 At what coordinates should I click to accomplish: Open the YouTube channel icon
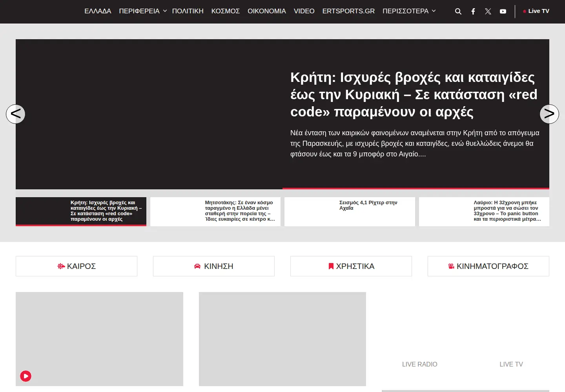tap(503, 11)
